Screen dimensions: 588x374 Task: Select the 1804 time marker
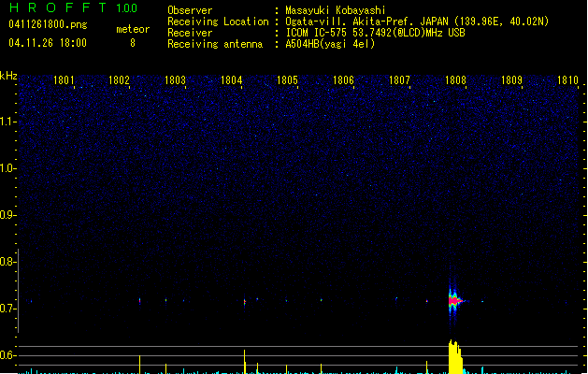pyautogui.click(x=232, y=80)
